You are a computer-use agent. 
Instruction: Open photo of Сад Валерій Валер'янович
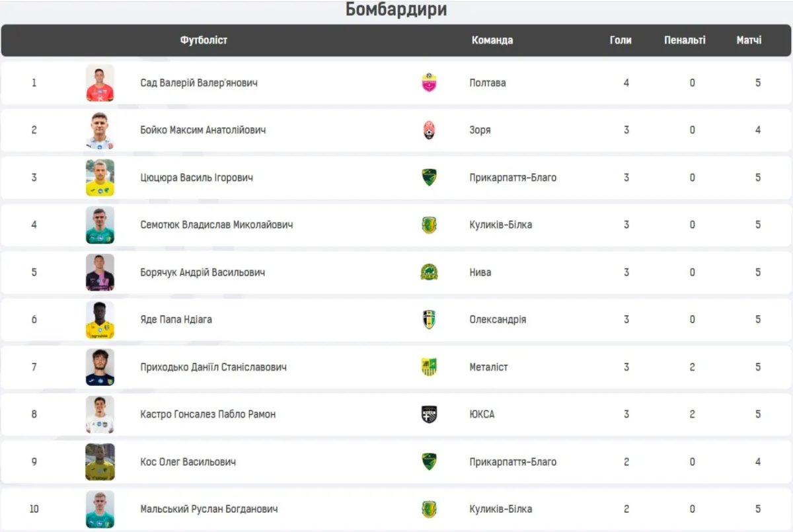(x=100, y=83)
